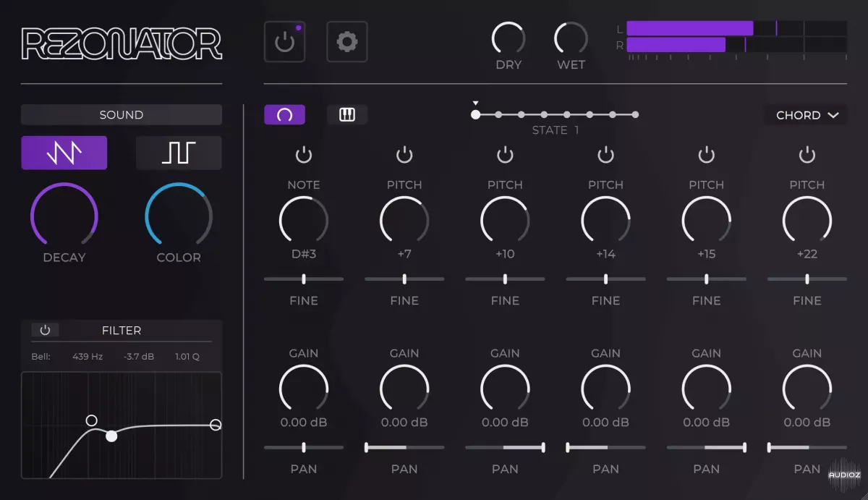Click the R channel level meter
The width and height of the screenshot is (868, 500).
[x=736, y=45]
